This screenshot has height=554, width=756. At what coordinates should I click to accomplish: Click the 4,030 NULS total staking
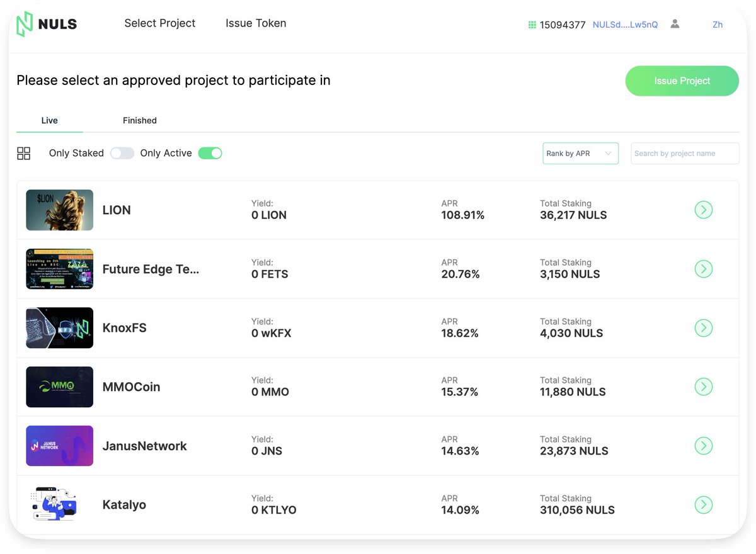coord(571,333)
